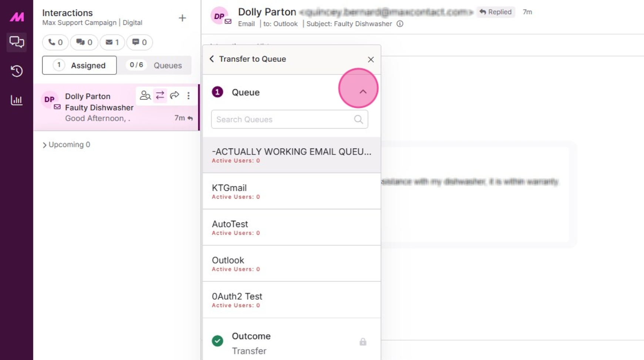
Task: Close the Transfer to Queue panel
Action: click(x=371, y=59)
